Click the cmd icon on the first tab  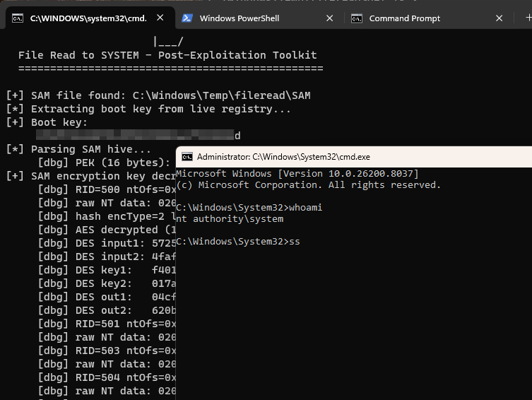pyautogui.click(x=17, y=18)
